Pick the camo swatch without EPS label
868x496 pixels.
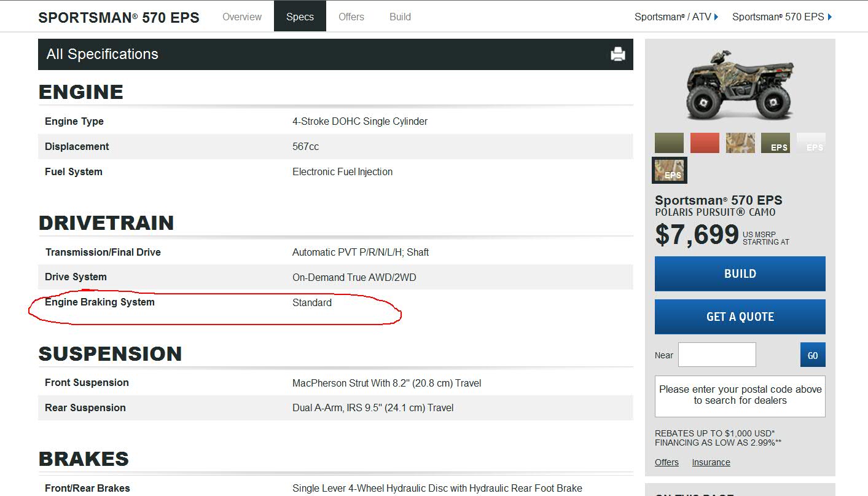pos(740,143)
